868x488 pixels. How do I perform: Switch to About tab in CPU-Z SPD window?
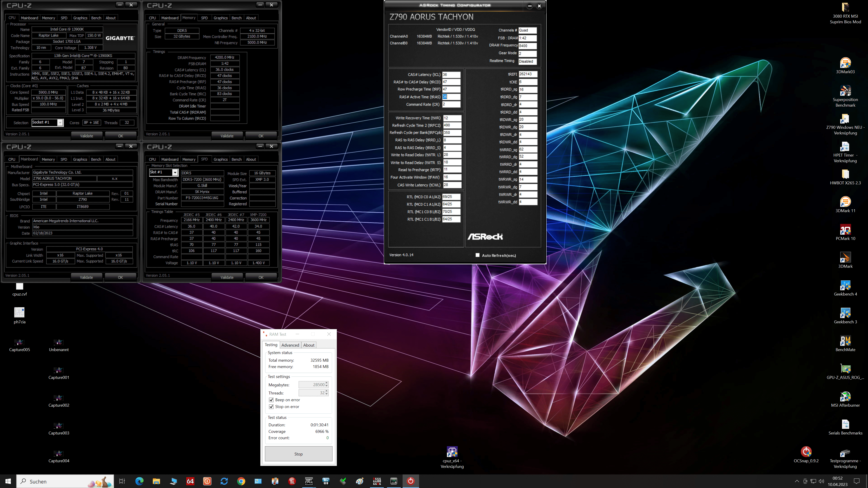(251, 159)
